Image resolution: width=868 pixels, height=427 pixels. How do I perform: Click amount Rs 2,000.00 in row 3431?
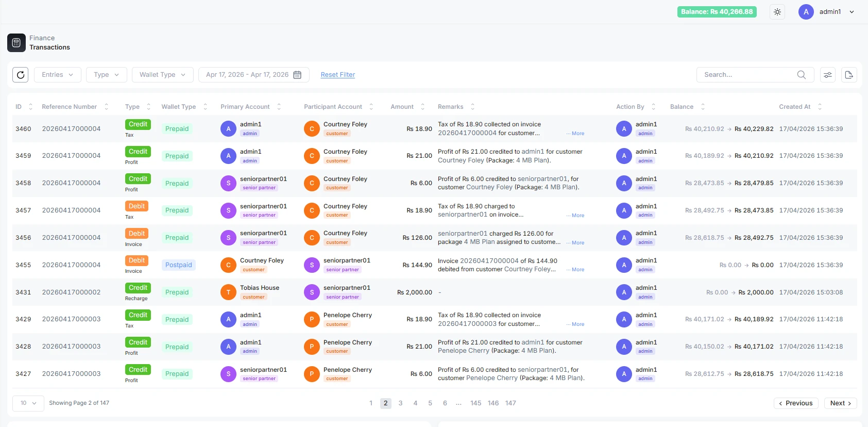click(x=415, y=292)
